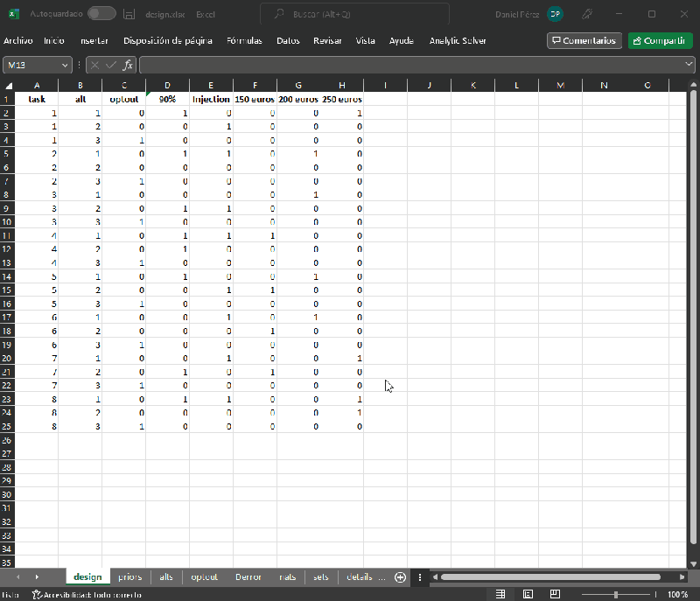Open the Ayuda ribbon tab
Viewport: 700px width, 601px height.
click(x=402, y=40)
